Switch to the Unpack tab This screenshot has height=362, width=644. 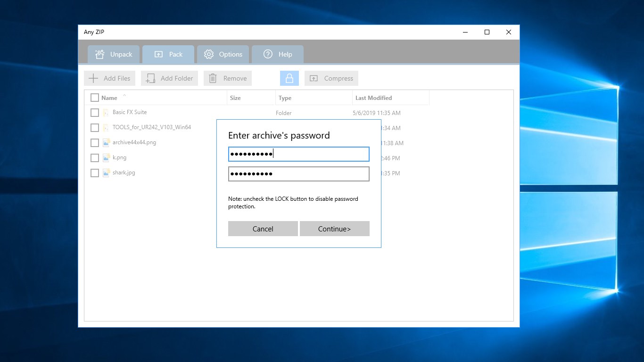point(114,54)
